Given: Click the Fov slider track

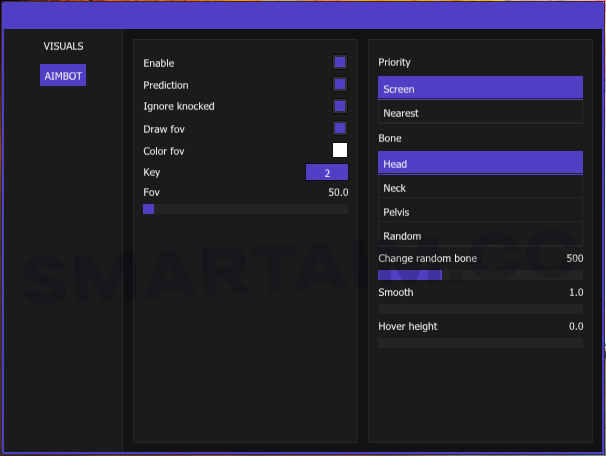Looking at the screenshot, I should 245,209.
